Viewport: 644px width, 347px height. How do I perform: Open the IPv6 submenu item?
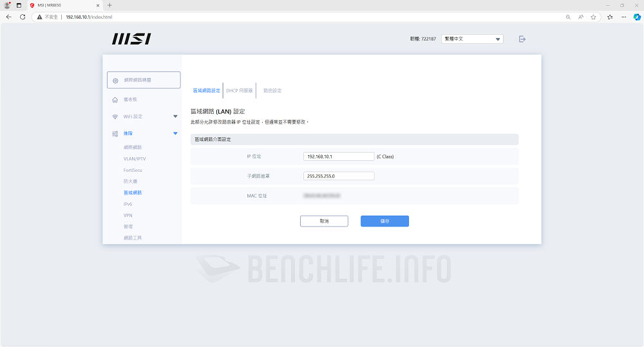click(128, 204)
